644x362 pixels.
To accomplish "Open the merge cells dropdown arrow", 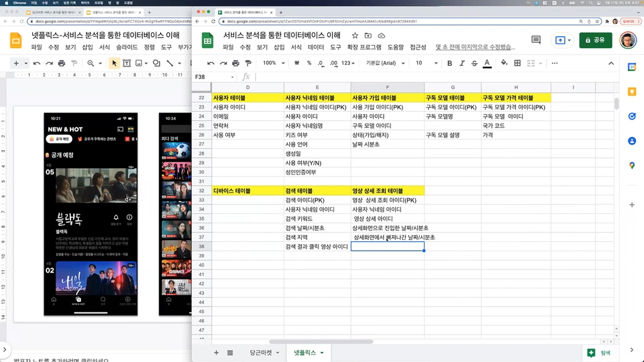I will (x=541, y=63).
